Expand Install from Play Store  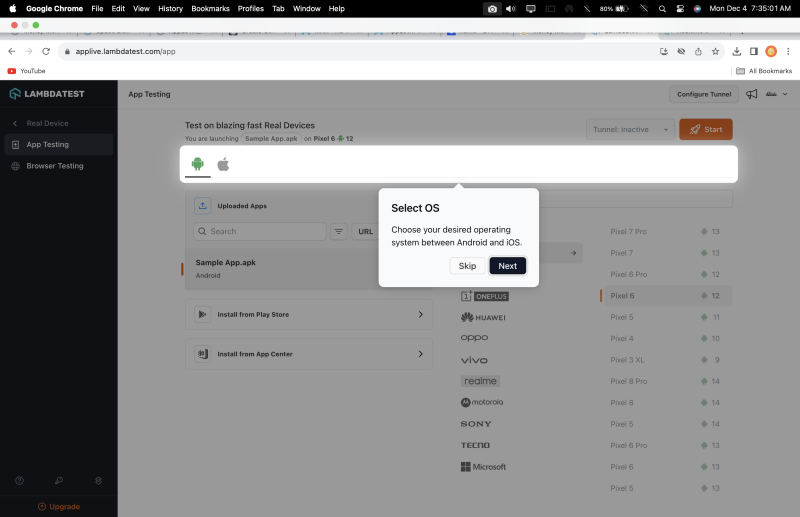coord(309,314)
